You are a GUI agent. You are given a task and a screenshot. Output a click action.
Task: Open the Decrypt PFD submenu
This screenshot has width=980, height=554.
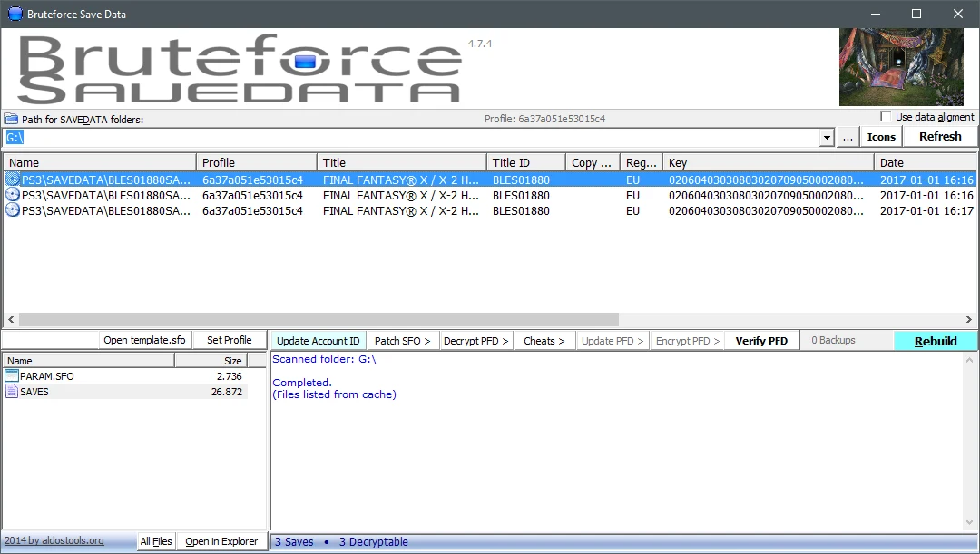tap(475, 340)
